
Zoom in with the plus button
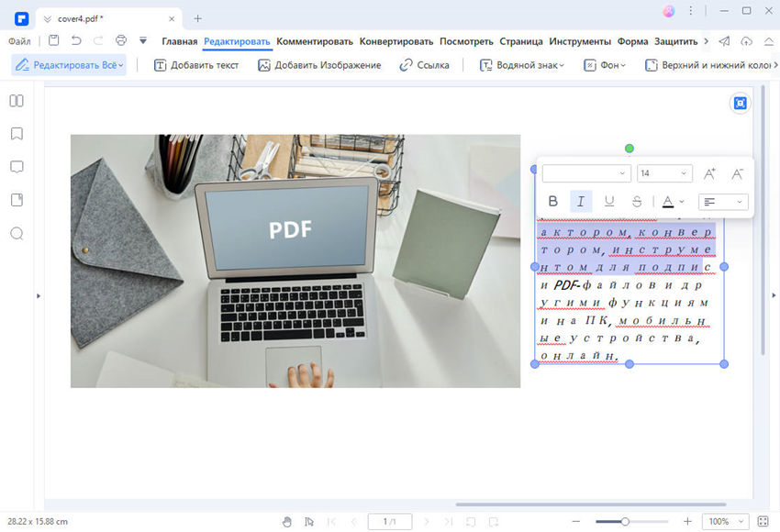coord(687,522)
